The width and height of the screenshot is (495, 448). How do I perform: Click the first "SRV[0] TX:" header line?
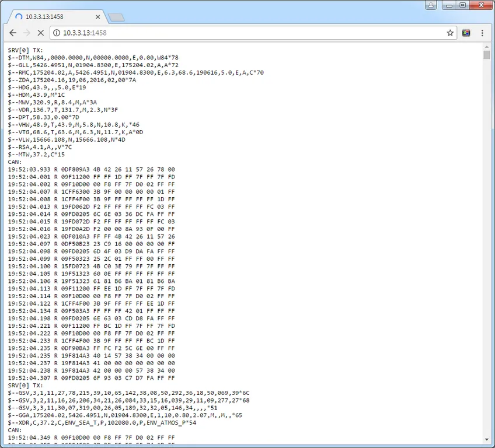point(26,50)
